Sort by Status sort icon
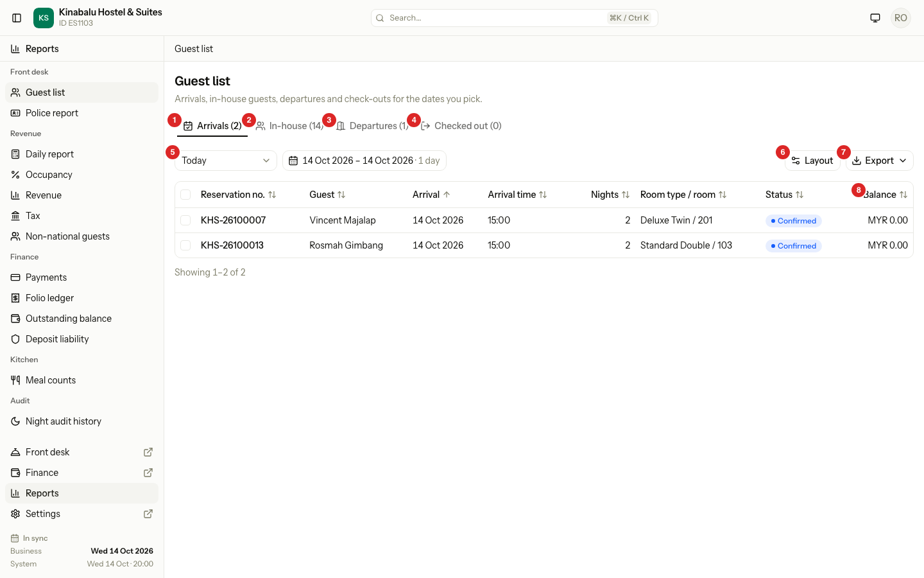 [800, 195]
